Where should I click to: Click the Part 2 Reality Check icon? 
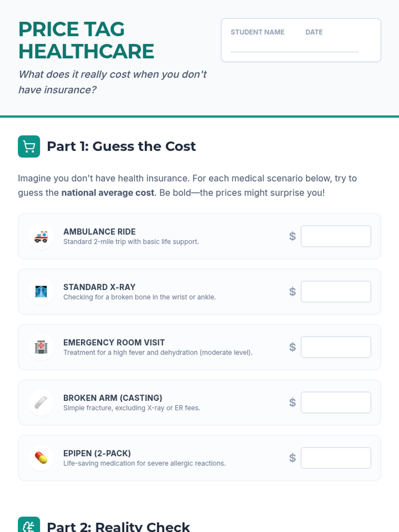point(29,526)
